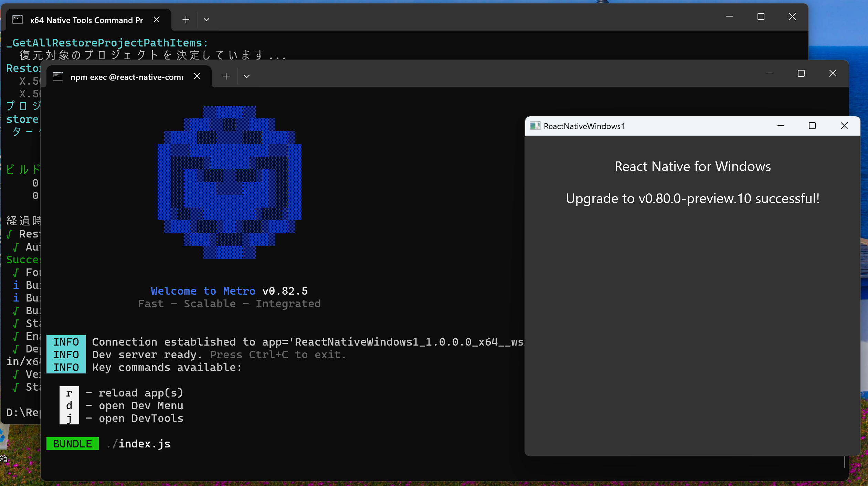Image resolution: width=868 pixels, height=486 pixels.
Task: Maximize the npm exec terminal window
Action: pyautogui.click(x=801, y=73)
